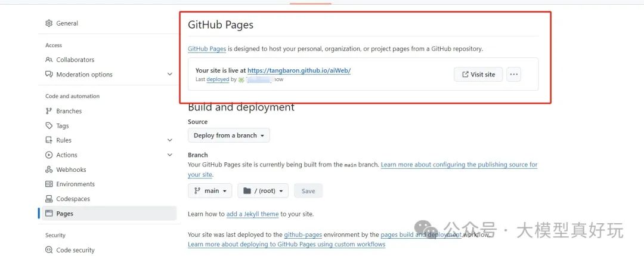Click the Webhooks icon in sidebar
The image size is (644, 256).
(x=49, y=169)
